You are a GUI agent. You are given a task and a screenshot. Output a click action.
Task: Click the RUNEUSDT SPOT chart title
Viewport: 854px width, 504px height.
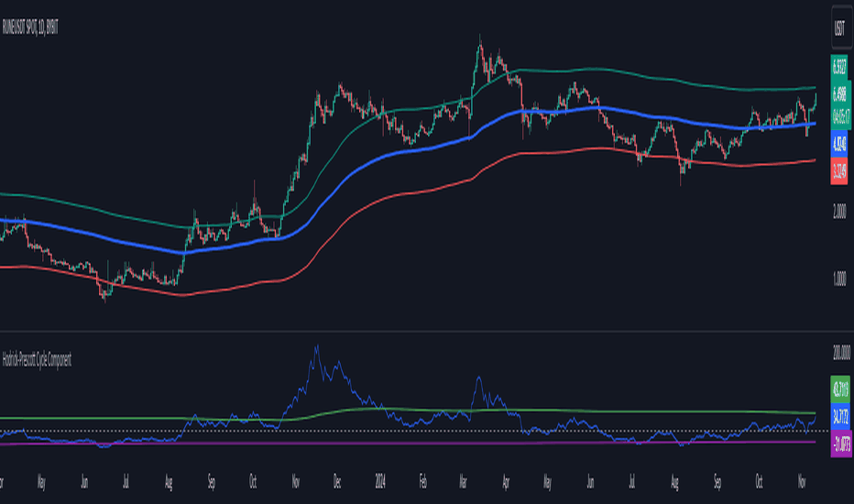pos(30,27)
